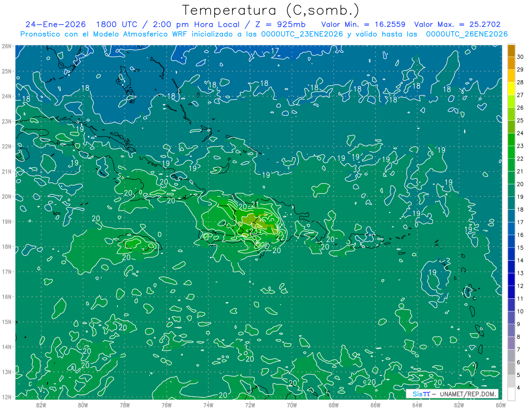
Task: Click the legend value label "25"
Action: (520, 120)
